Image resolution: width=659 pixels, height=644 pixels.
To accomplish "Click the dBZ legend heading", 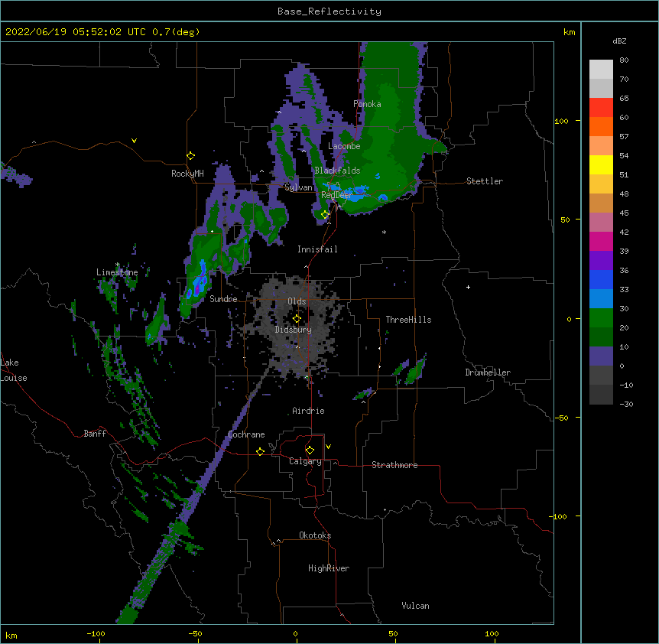I will pos(619,41).
